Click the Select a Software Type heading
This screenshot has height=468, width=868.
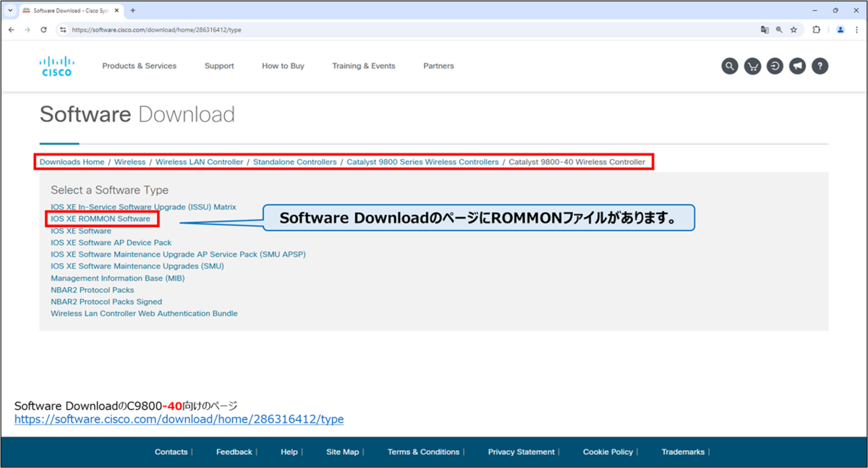pos(109,190)
